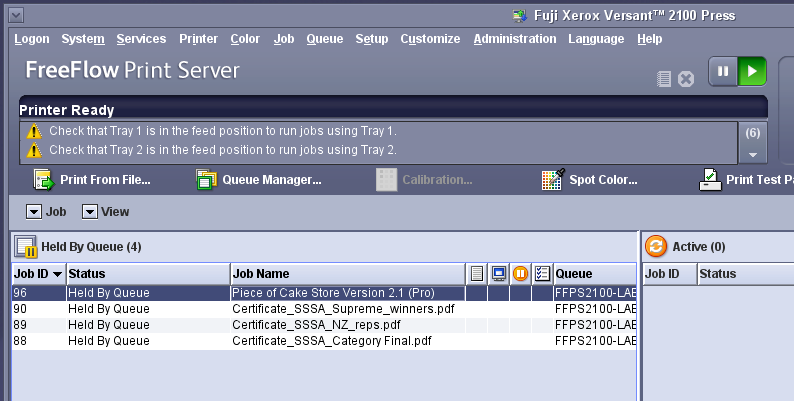Expand the printer messages list showing (6)
Screen dimensions: 794x401
point(753,154)
